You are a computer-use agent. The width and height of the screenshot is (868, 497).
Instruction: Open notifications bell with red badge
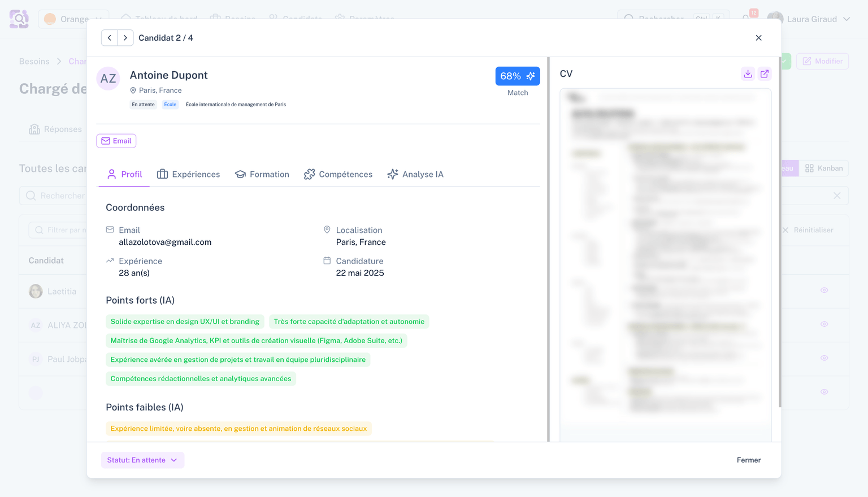pos(747,18)
